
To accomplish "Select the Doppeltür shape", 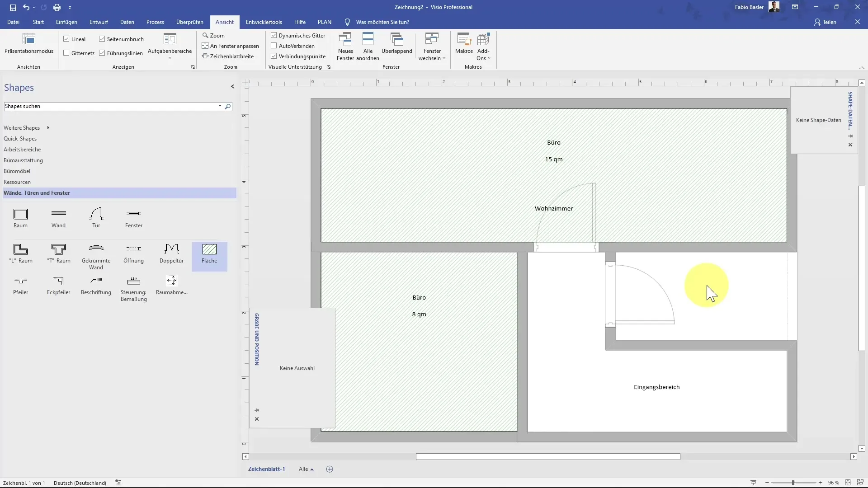I will click(172, 253).
